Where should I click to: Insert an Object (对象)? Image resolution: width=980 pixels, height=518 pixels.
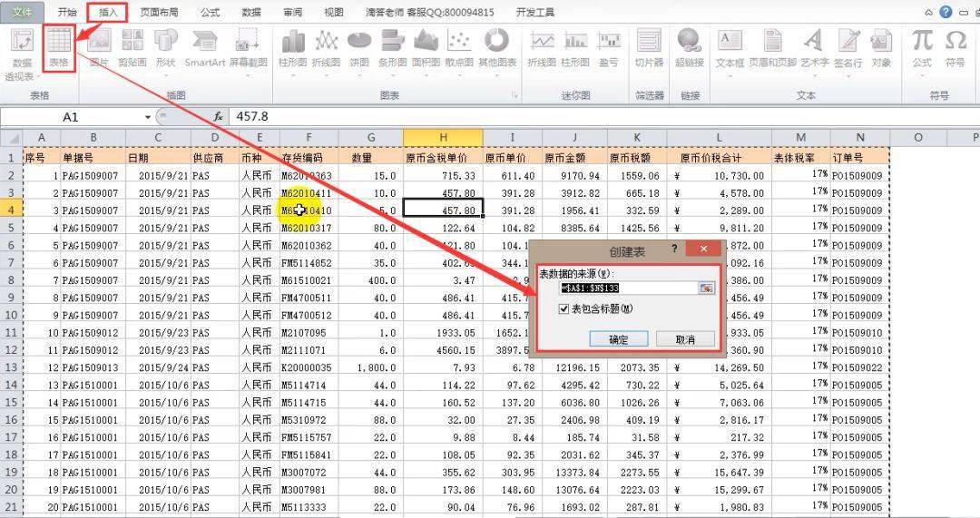(881, 49)
